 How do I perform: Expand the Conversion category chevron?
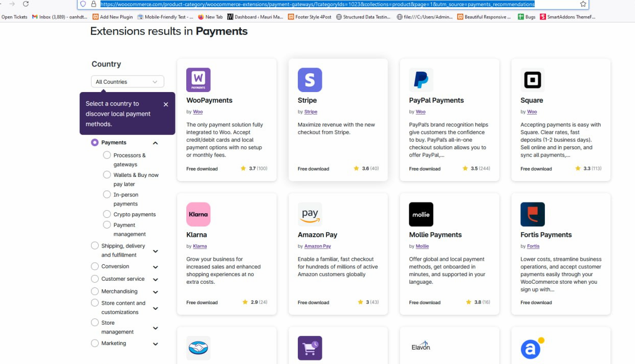(156, 267)
